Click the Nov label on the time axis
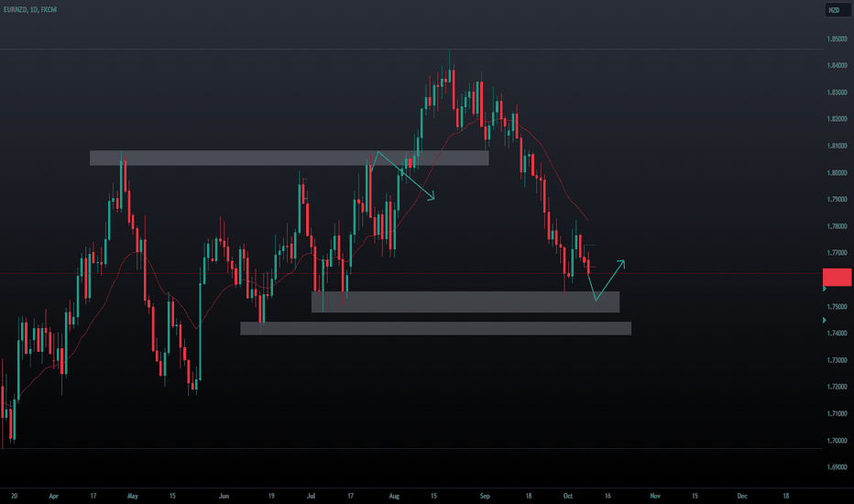 click(655, 497)
